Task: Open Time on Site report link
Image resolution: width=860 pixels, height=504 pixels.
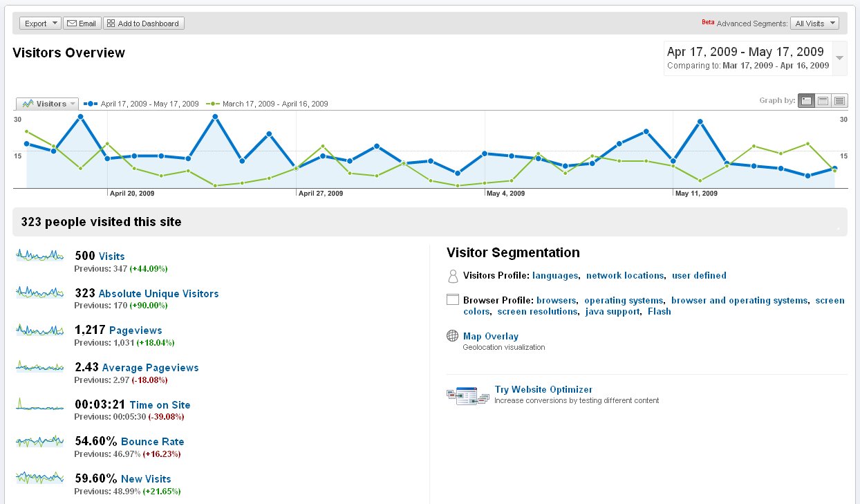Action: pyautogui.click(x=160, y=405)
